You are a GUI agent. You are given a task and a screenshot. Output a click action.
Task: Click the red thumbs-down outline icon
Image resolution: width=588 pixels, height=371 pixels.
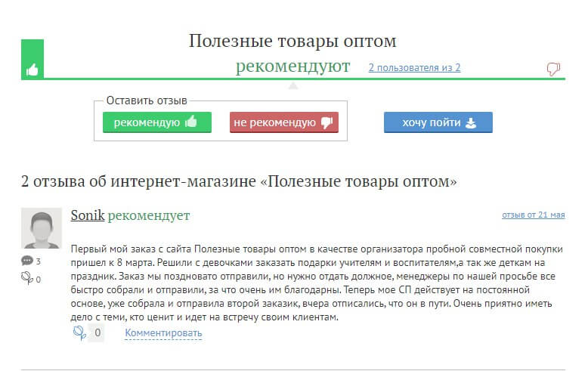[553, 69]
